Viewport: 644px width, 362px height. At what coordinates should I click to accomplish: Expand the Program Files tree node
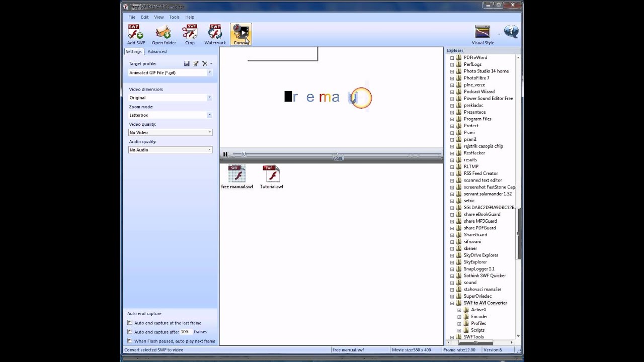pyautogui.click(x=452, y=119)
